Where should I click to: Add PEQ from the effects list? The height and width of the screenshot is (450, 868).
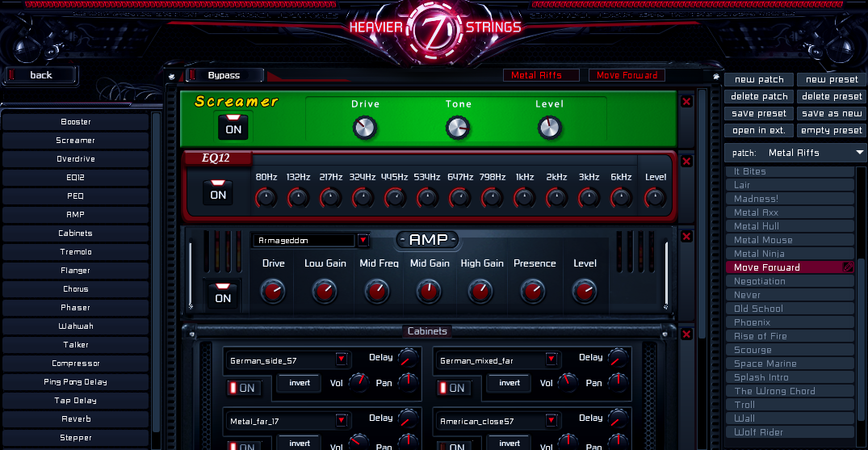tap(75, 196)
